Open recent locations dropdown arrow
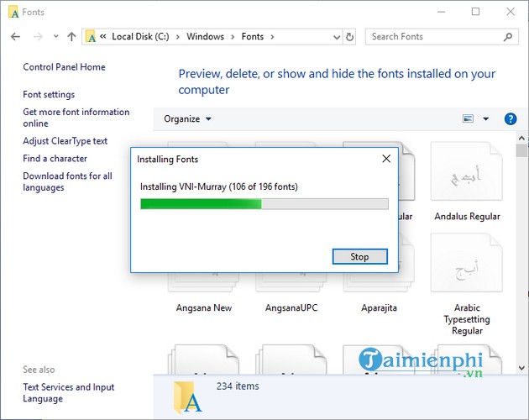 pyautogui.click(x=56, y=36)
